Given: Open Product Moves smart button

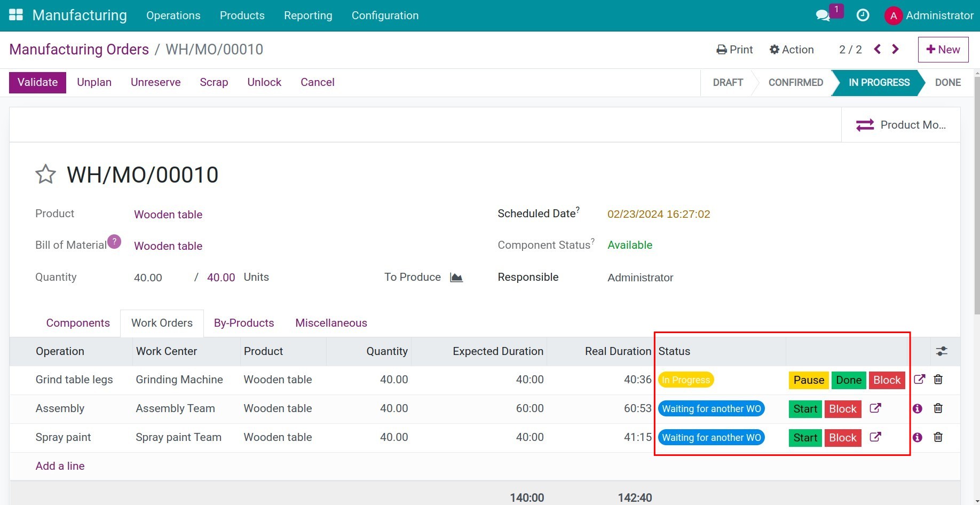Looking at the screenshot, I should coord(900,125).
